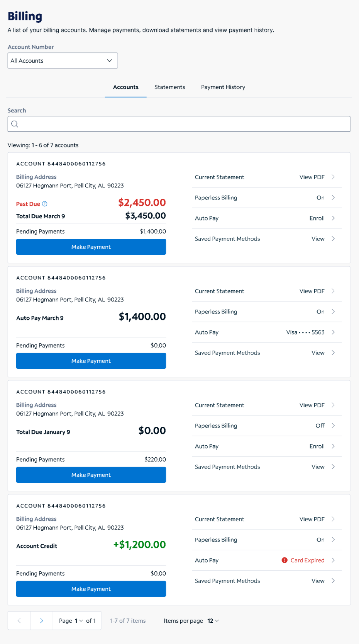Change the Items per page 12 dropdown

tap(213, 621)
